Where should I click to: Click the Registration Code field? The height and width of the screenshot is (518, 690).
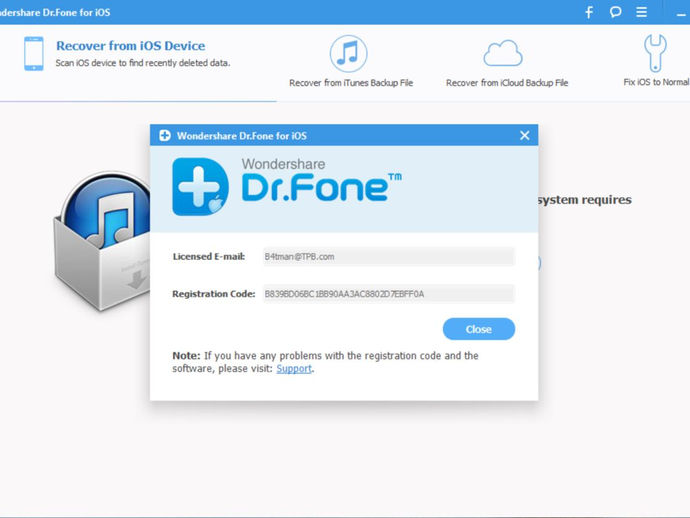tap(389, 294)
